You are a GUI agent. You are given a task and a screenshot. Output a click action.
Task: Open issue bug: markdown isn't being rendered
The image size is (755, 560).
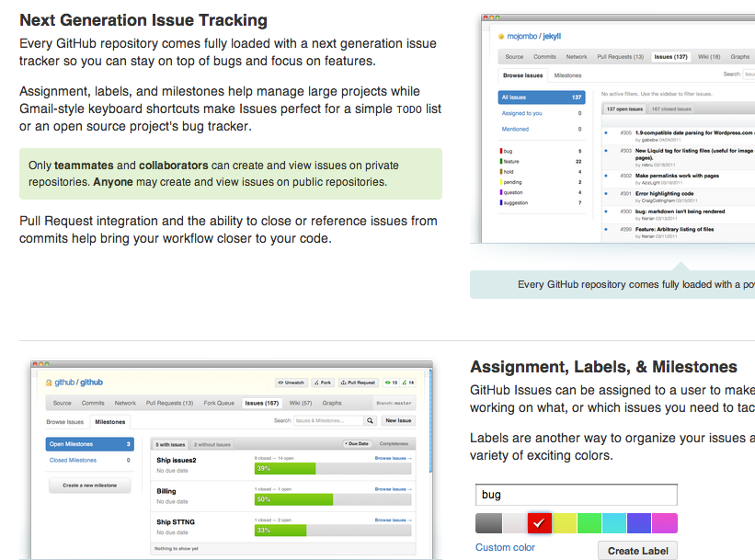coord(680,211)
